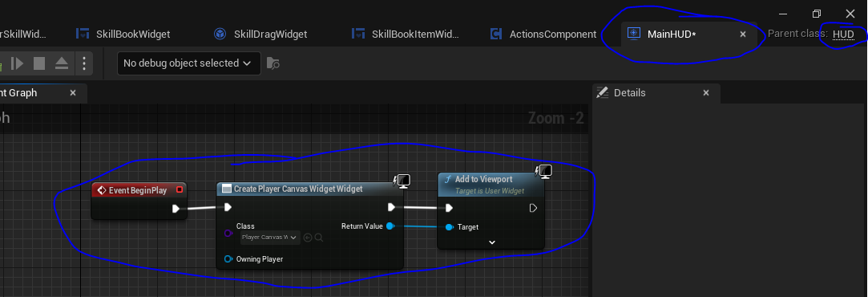868x297 pixels.
Task: Click the MainHUD tab icon
Action: (x=634, y=34)
